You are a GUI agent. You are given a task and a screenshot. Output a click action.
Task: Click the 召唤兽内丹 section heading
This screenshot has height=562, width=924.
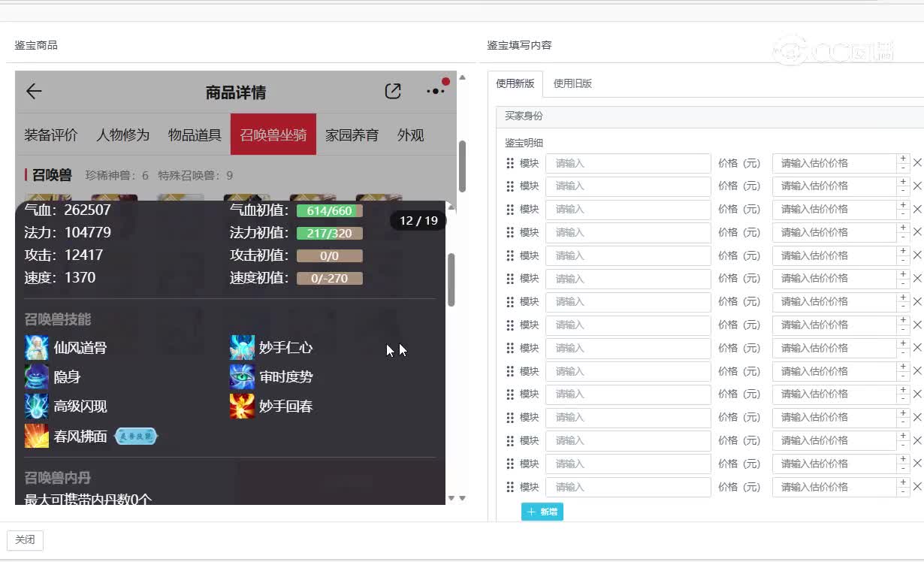(x=58, y=478)
